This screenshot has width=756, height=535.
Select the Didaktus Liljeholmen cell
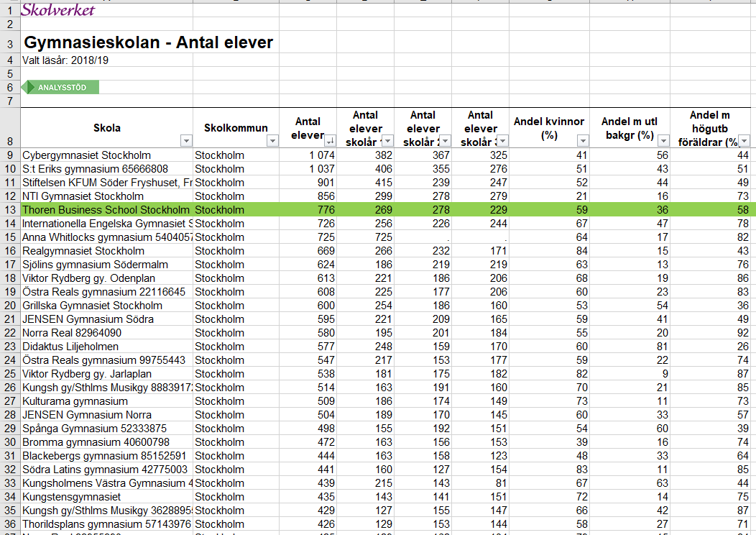tap(106, 347)
